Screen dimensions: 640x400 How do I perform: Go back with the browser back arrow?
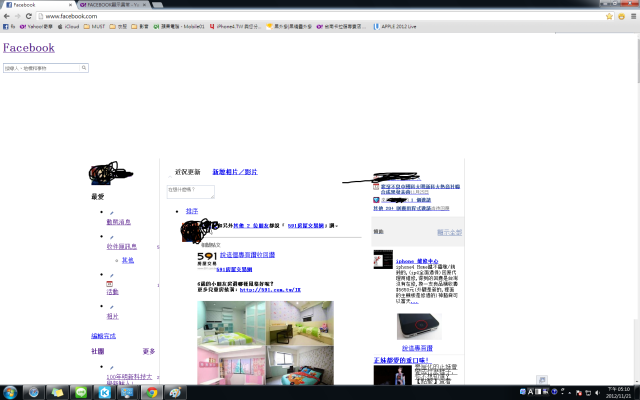pyautogui.click(x=7, y=16)
